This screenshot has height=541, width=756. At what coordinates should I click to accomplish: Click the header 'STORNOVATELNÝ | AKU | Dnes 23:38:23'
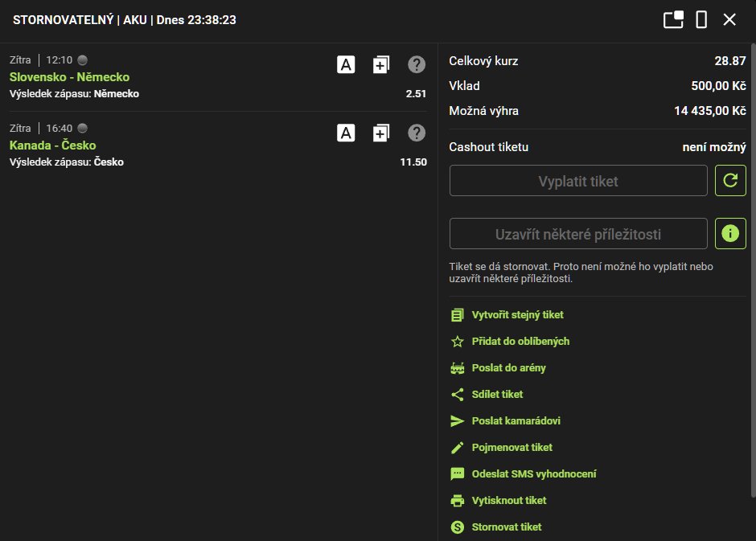(x=125, y=20)
